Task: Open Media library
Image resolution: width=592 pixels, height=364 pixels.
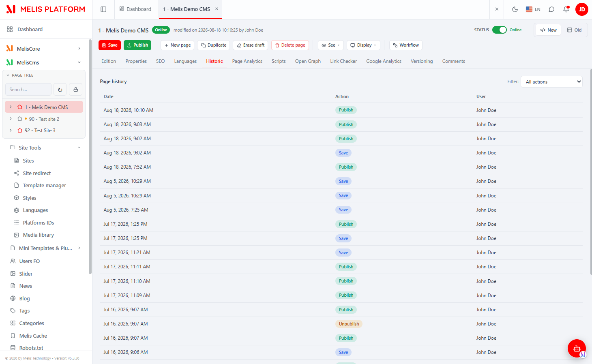Action: 38,235
